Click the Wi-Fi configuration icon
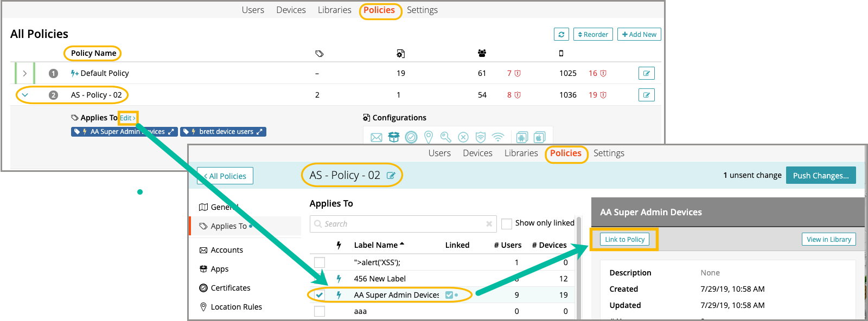The image size is (868, 321). point(497,137)
